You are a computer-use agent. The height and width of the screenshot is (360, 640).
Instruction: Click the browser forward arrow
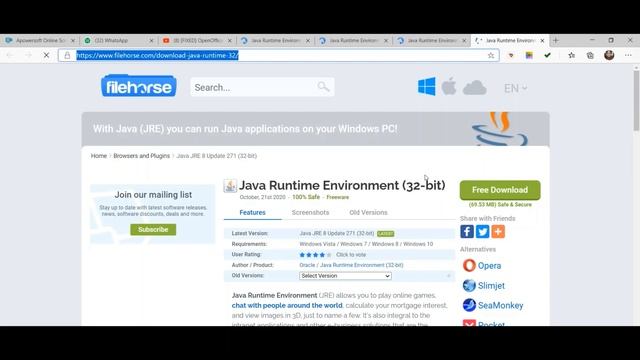(x=28, y=55)
